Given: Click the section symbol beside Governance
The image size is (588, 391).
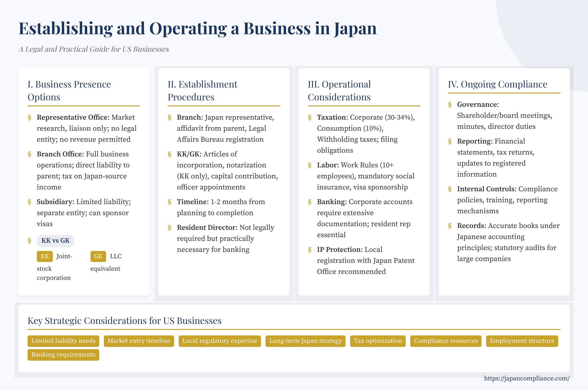Looking at the screenshot, I should 450,105.
